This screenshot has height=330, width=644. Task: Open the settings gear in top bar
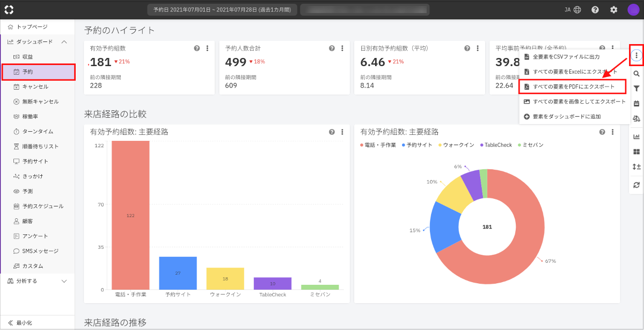point(613,10)
